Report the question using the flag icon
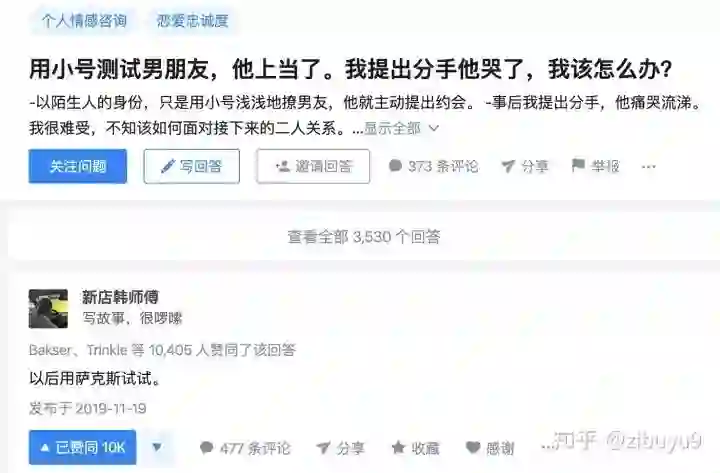This screenshot has height=473, width=720. coord(596,166)
